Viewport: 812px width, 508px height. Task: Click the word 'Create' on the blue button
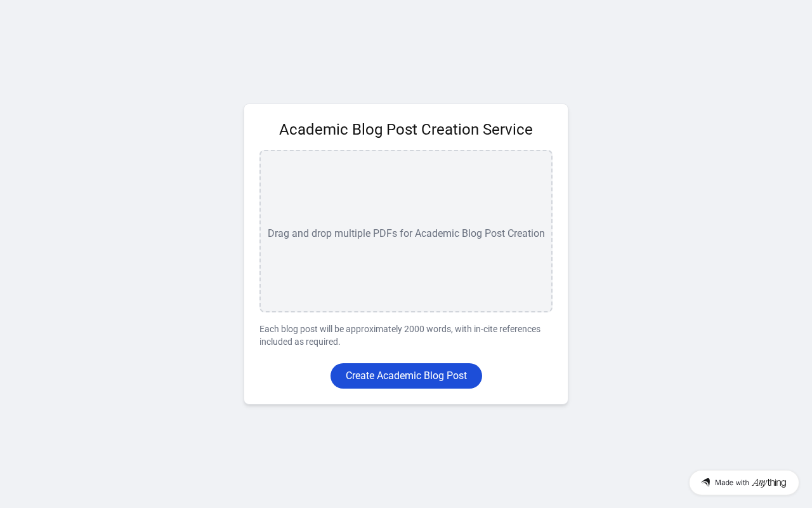pyautogui.click(x=360, y=376)
